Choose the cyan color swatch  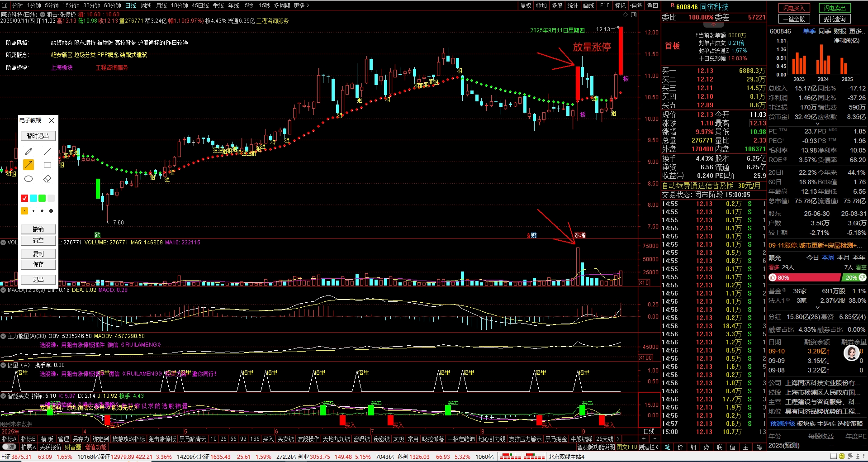(33, 198)
